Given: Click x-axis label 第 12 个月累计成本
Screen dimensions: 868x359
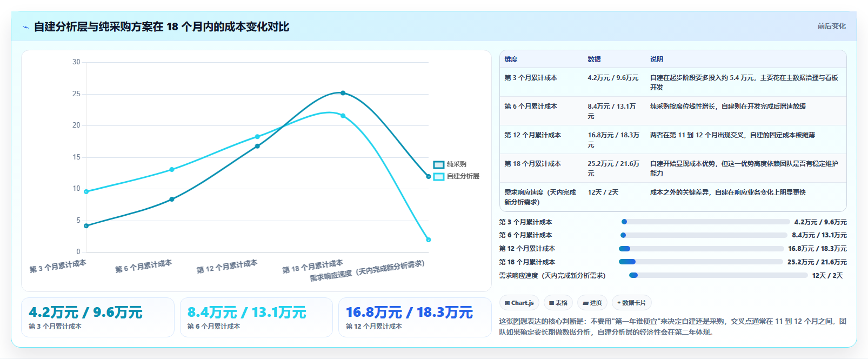Looking at the screenshot, I should click(x=227, y=267).
